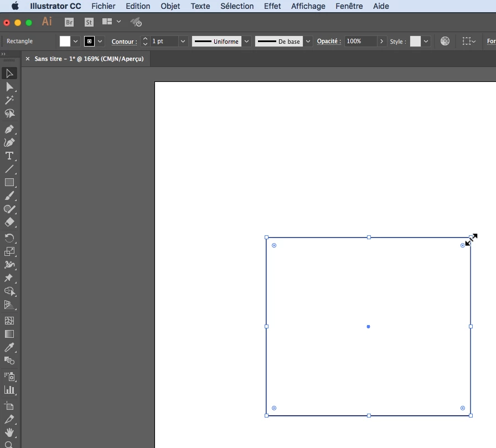This screenshot has width=496, height=448.
Task: Select the Shaper tool
Action: pos(9,209)
